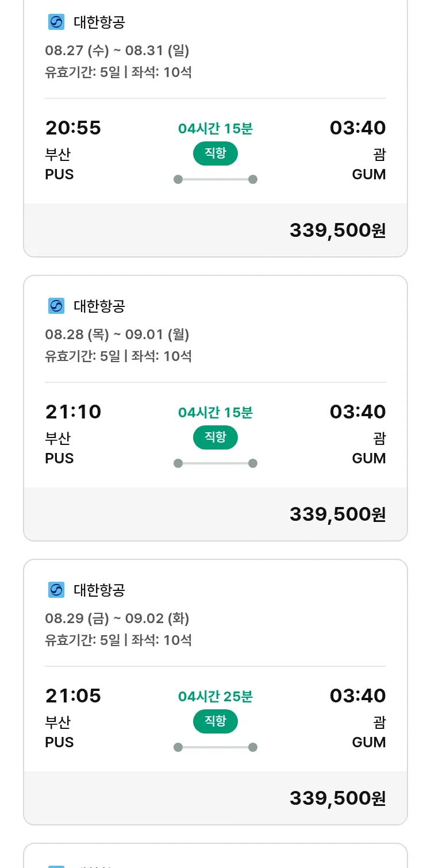Select the 339,500원 price of the 08.27 flight
The image size is (431, 868).
(x=337, y=231)
